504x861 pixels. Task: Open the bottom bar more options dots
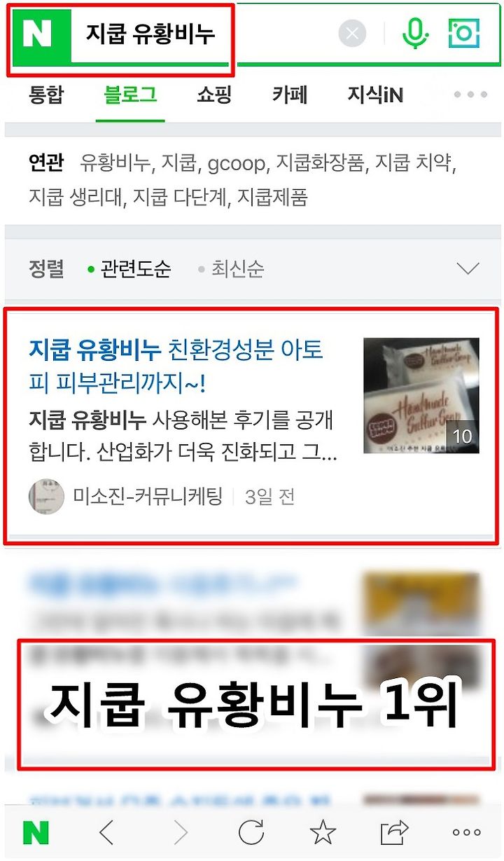coord(466,832)
